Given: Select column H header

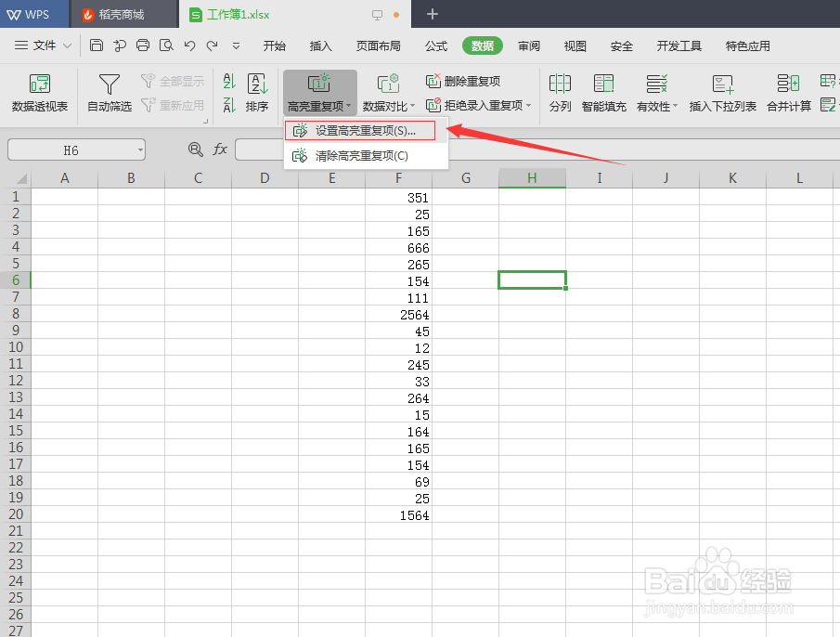Looking at the screenshot, I should 532,178.
